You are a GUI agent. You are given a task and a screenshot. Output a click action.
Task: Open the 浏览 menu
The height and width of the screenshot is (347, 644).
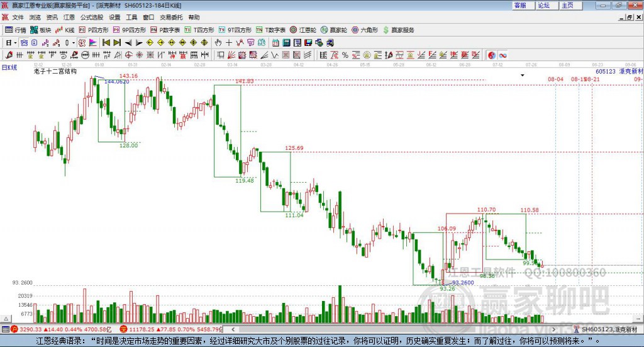click(35, 17)
